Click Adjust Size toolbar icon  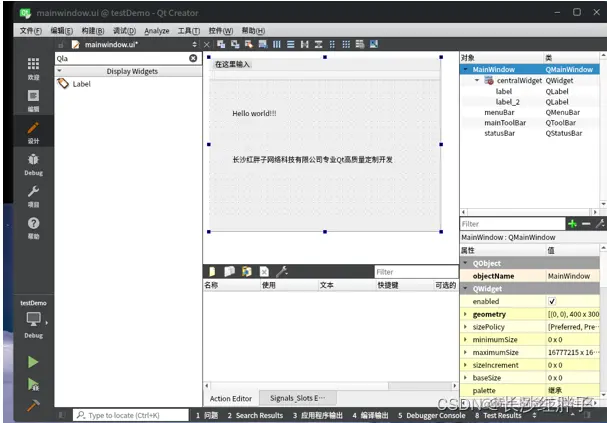(x=374, y=44)
